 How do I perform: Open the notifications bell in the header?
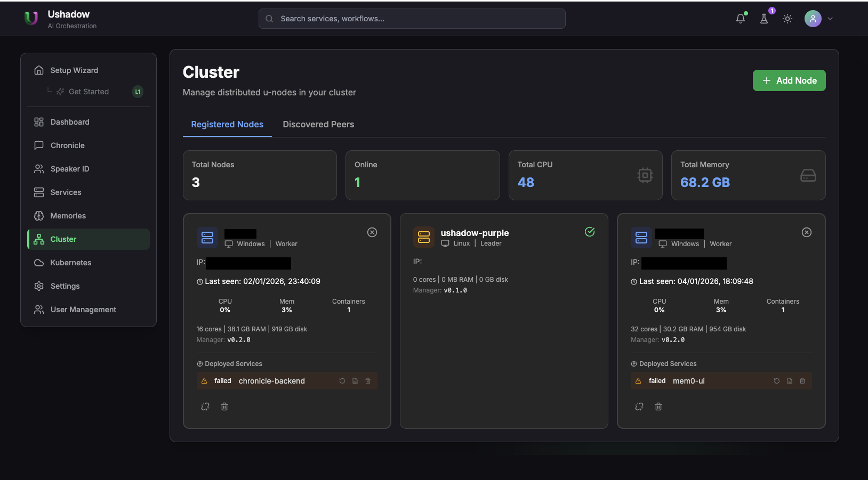click(x=740, y=18)
